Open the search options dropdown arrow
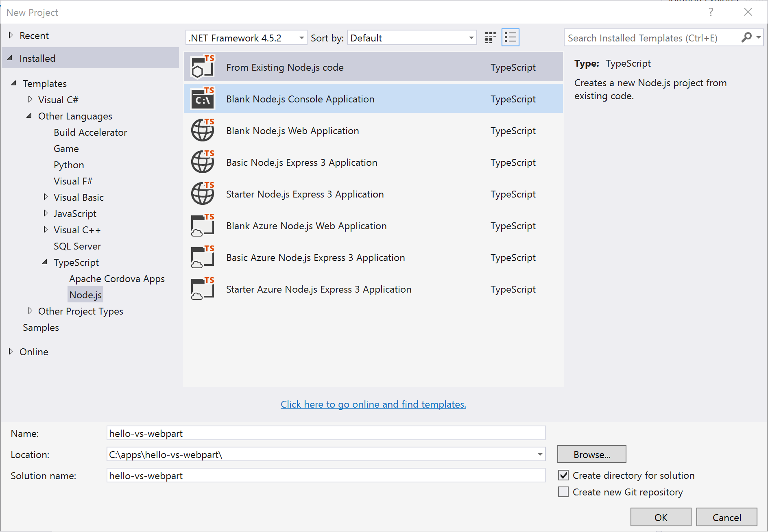This screenshot has height=532, width=768. point(759,37)
